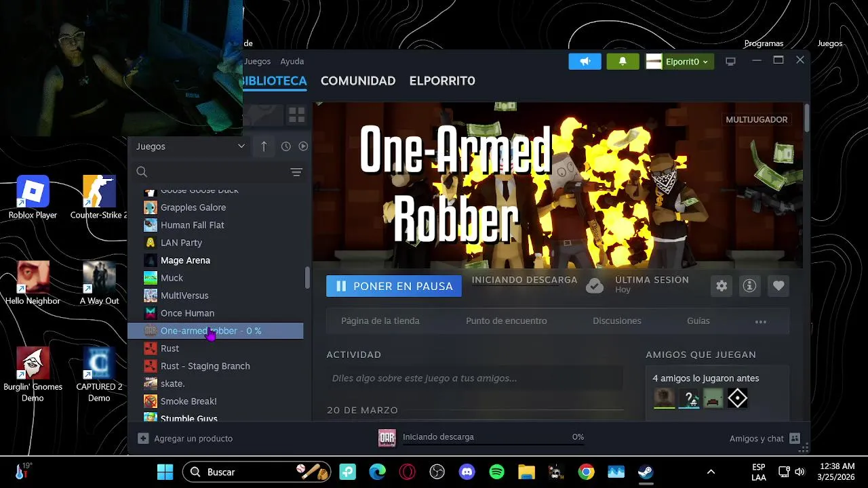This screenshot has height=488, width=868.
Task: Open Roblox Player desktop shortcut
Action: [33, 198]
